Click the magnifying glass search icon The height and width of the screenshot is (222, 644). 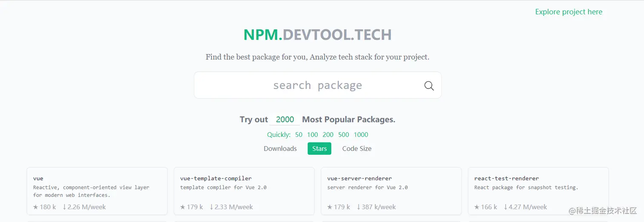429,86
